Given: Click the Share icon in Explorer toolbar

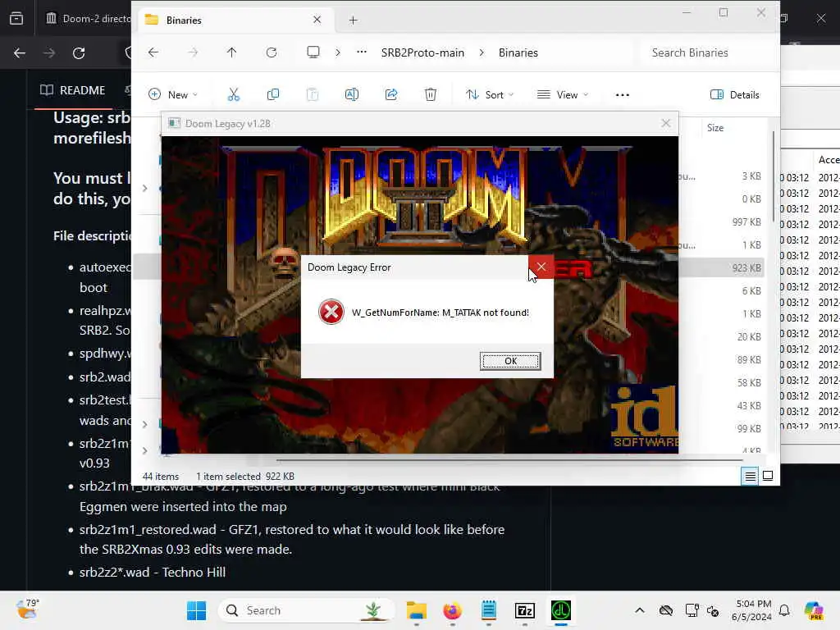Looking at the screenshot, I should click(391, 95).
